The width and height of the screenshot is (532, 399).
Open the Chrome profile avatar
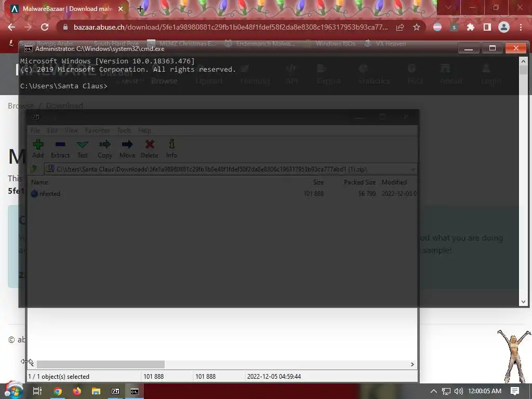coord(504,27)
